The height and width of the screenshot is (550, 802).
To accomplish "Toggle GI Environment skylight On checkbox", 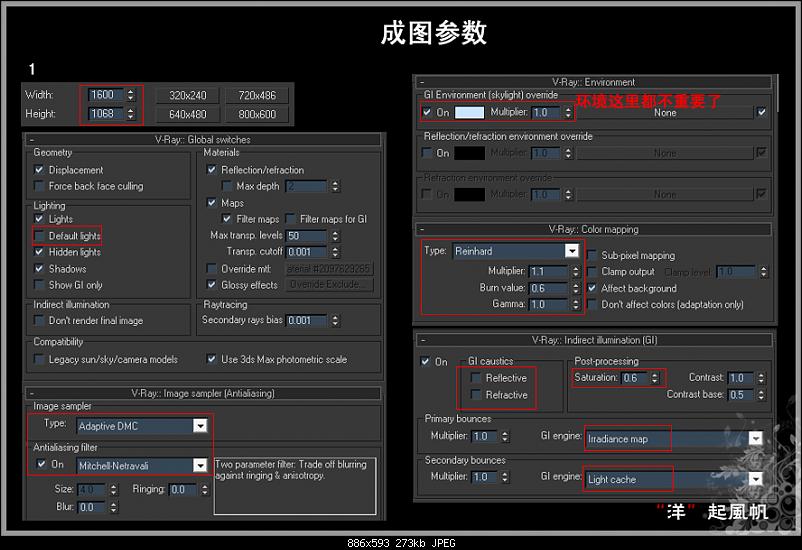I will 427,112.
